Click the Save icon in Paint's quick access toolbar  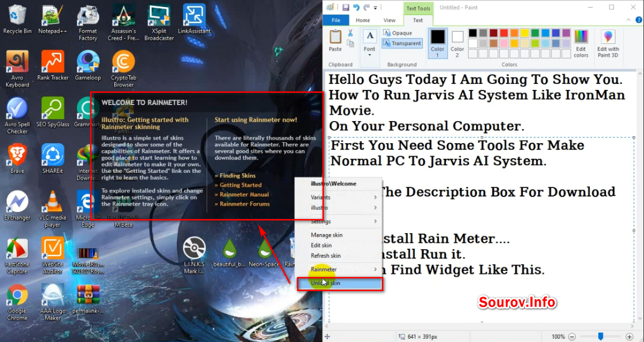point(346,7)
